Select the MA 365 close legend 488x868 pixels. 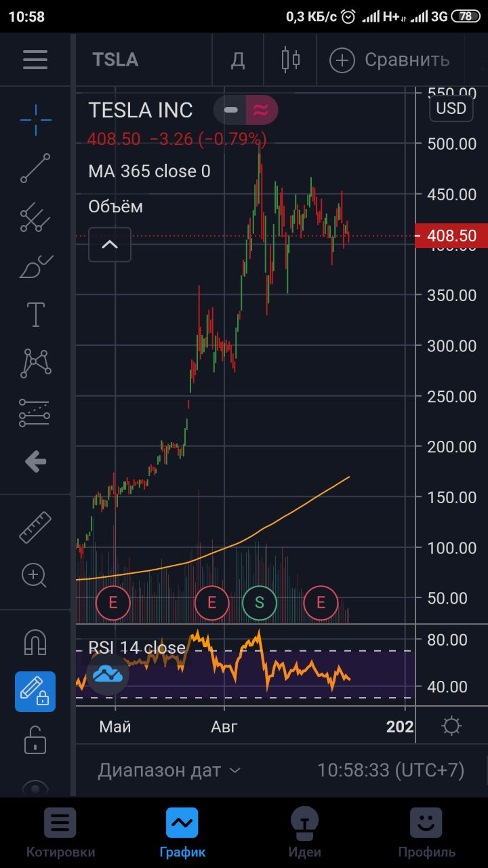coord(149,172)
